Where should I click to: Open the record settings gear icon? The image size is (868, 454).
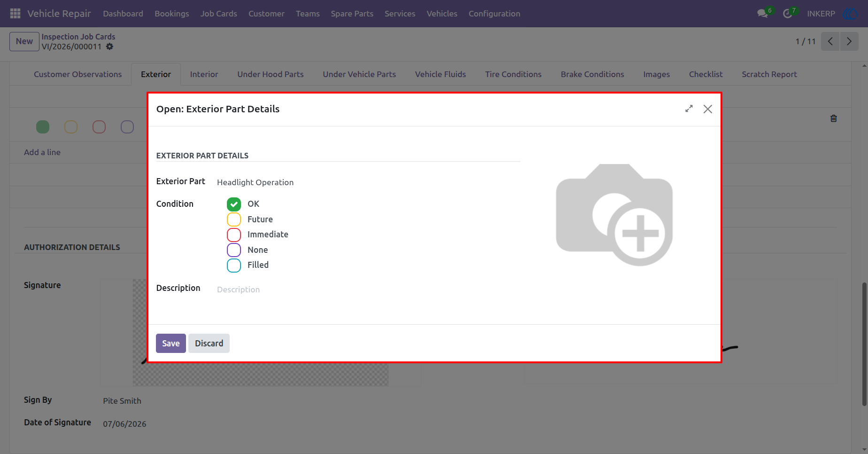coord(109,47)
